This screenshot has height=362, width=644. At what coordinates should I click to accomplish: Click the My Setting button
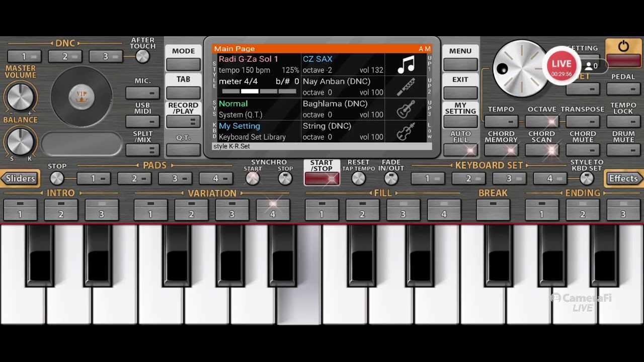[460, 121]
